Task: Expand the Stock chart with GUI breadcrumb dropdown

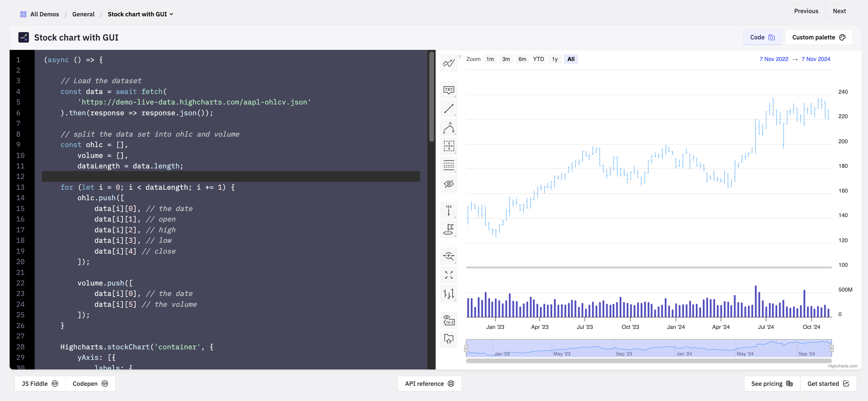Action: point(140,14)
